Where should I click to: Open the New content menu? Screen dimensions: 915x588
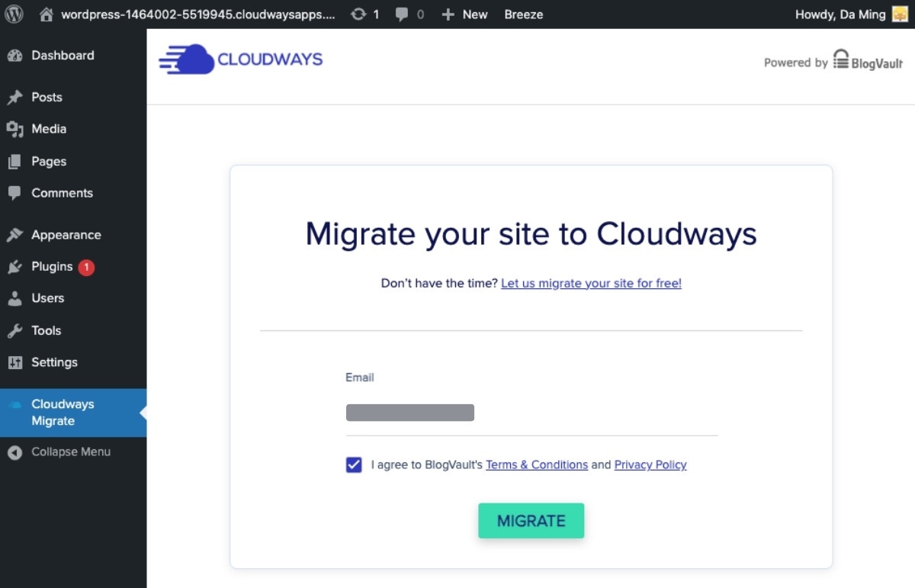pyautogui.click(x=464, y=14)
